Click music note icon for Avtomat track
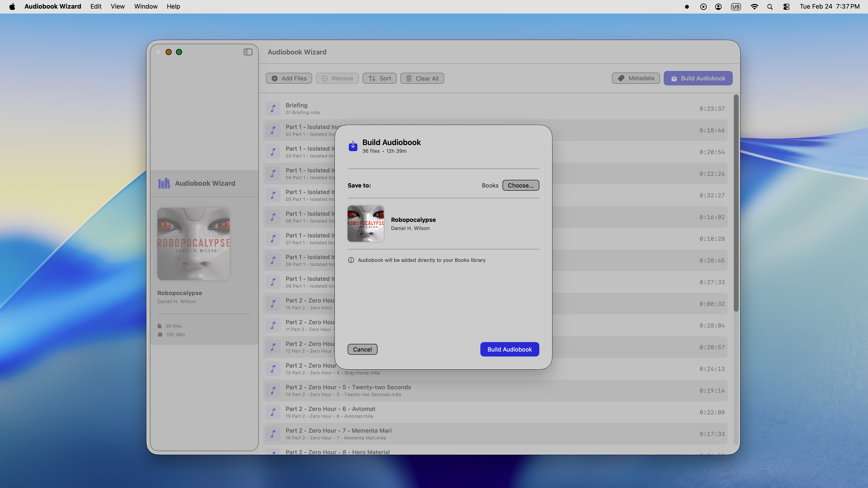The width and height of the screenshot is (868, 488). 273,412
